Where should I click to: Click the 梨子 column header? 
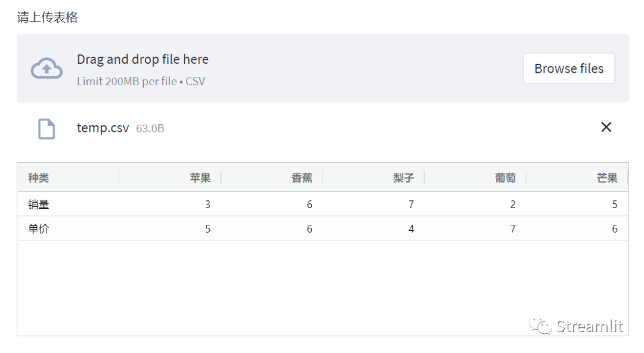404,178
